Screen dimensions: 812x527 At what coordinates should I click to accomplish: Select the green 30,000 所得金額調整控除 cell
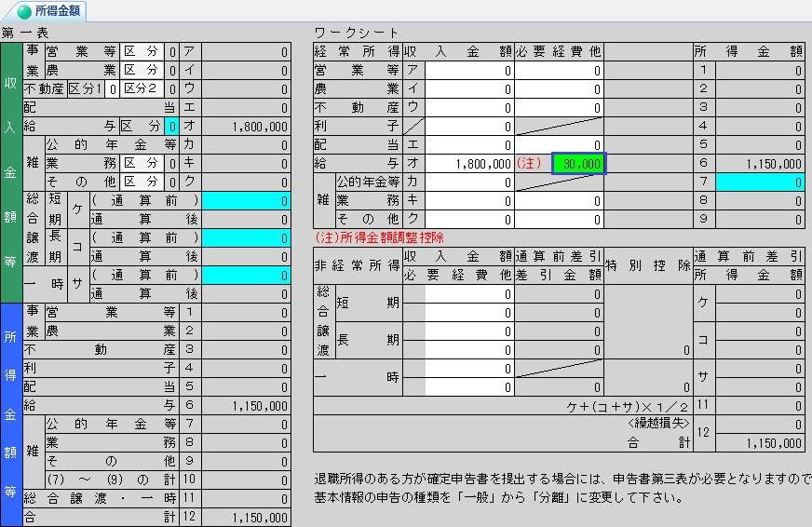(577, 164)
